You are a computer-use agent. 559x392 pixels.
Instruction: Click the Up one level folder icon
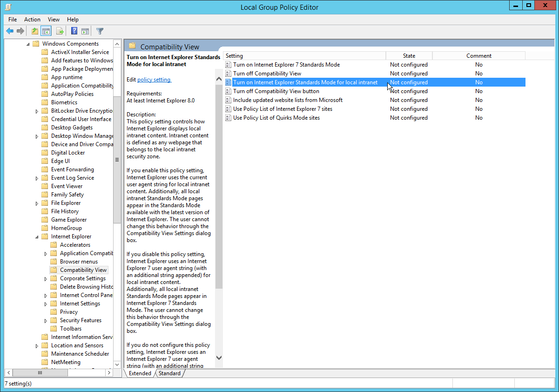[35, 31]
